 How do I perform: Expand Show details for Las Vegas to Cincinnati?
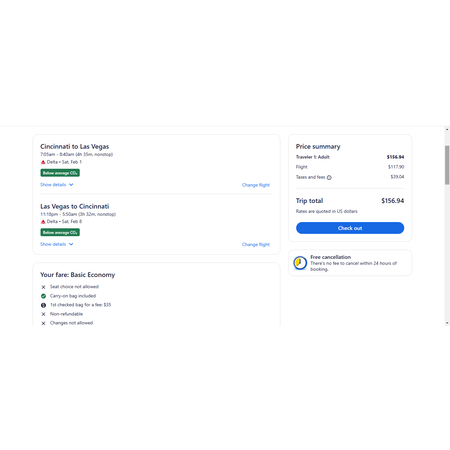tap(57, 244)
